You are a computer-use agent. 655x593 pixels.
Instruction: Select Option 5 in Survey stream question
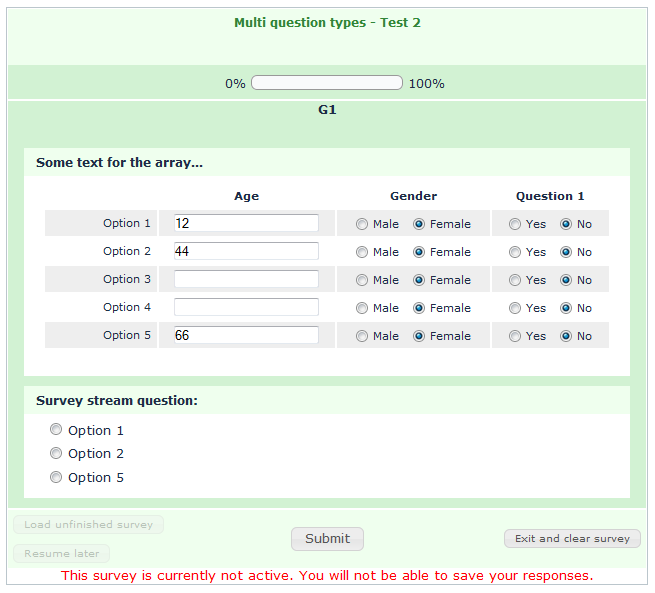click(56, 478)
